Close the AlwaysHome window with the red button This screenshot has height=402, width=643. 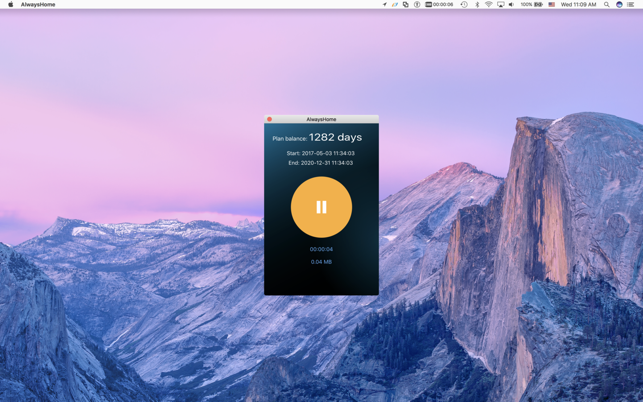pos(269,119)
